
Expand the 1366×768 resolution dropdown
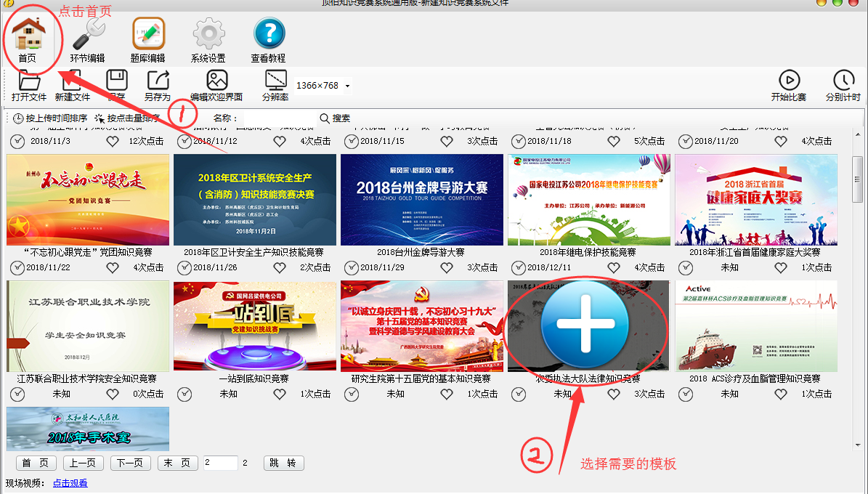(347, 86)
